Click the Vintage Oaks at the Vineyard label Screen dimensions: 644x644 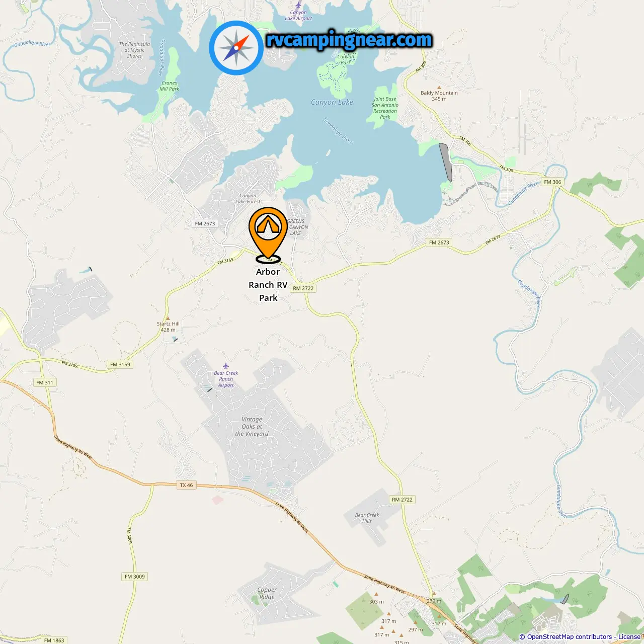[x=252, y=426]
